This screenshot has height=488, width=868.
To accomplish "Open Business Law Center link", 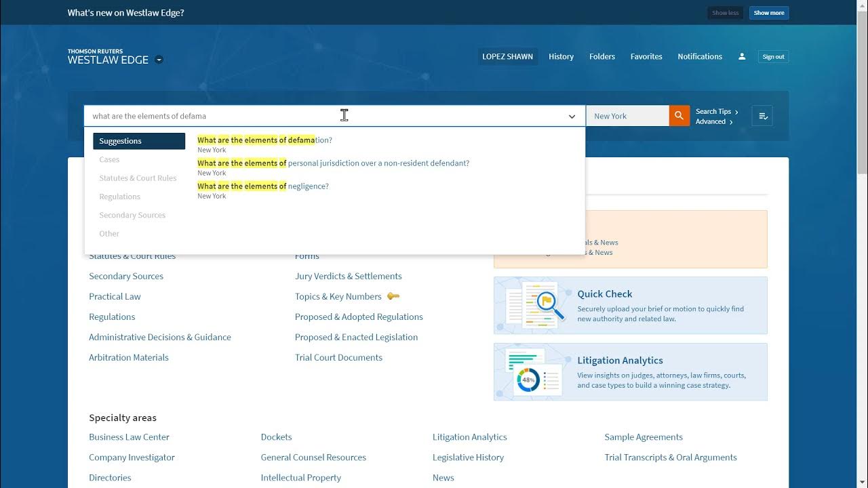I will click(129, 437).
